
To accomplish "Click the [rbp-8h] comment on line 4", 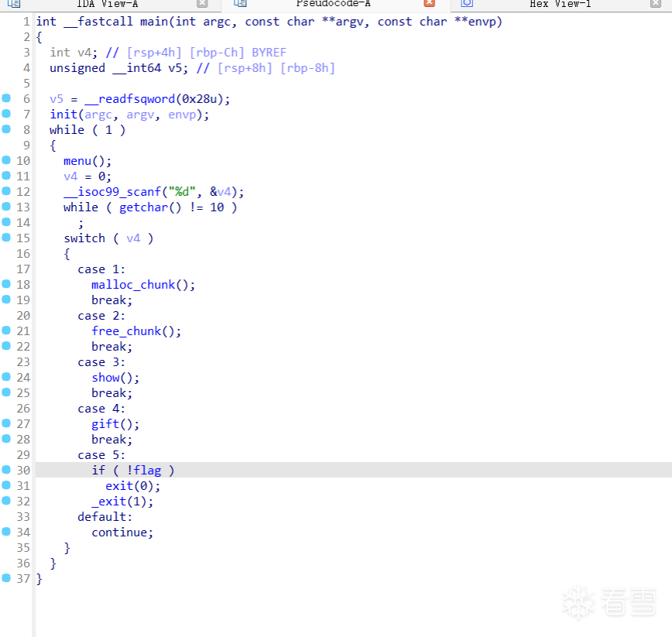I will tap(307, 68).
